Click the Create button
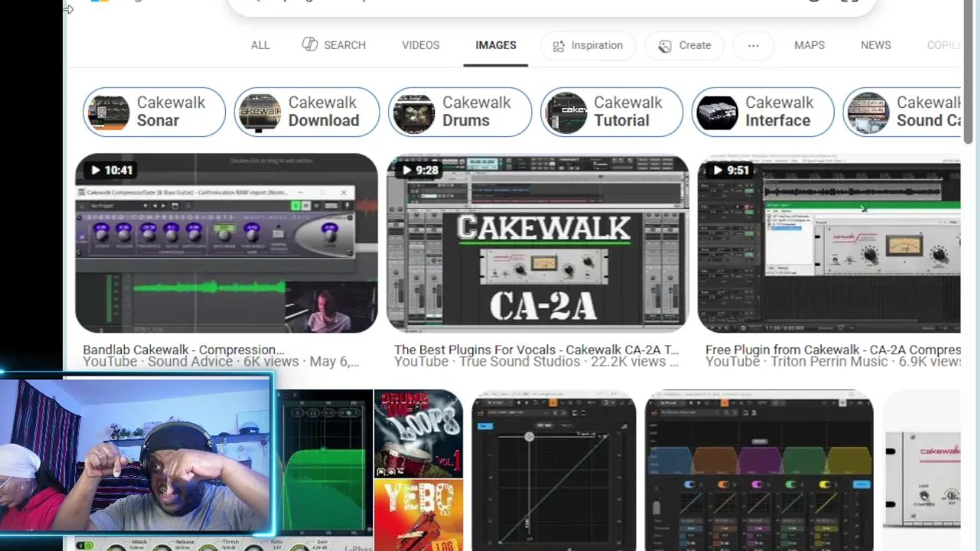This screenshot has height=551, width=980. pyautogui.click(x=684, y=46)
